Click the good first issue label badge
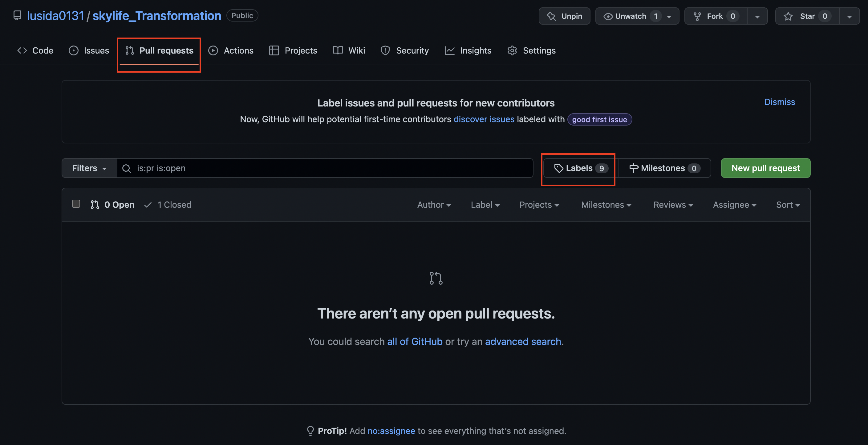Screen dimensions: 868x445 pos(599,119)
